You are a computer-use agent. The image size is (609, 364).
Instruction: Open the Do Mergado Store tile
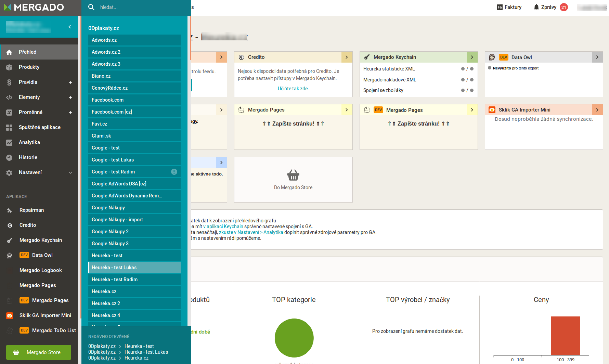click(293, 180)
